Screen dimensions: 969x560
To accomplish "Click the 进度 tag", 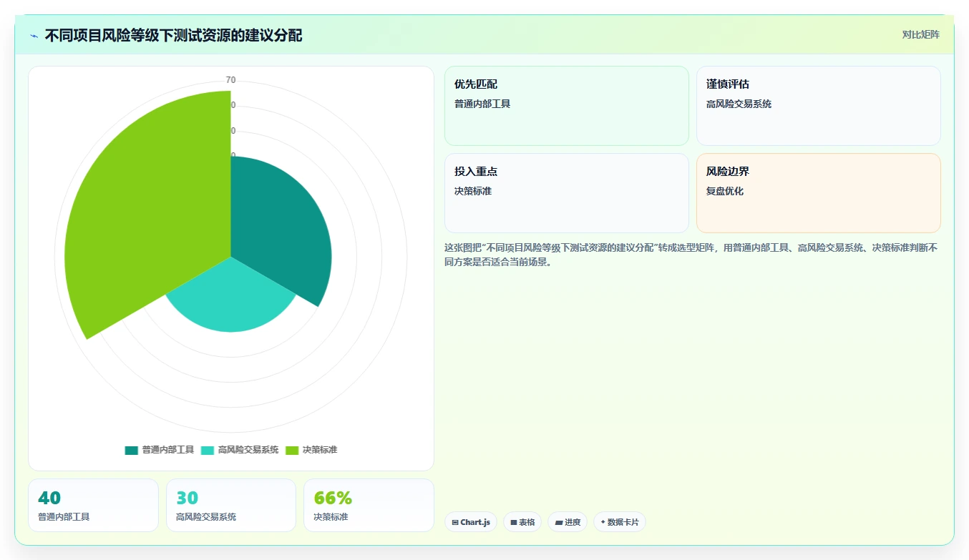I will click(x=568, y=522).
